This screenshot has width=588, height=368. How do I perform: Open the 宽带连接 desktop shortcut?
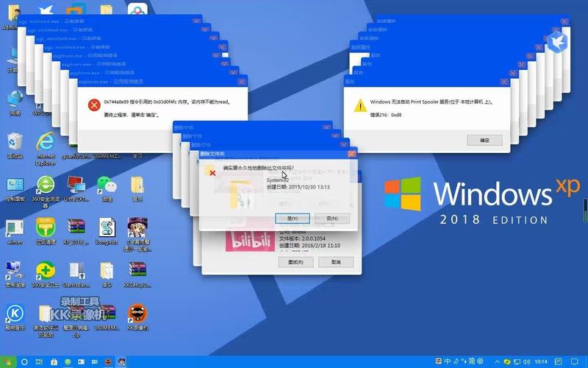[15, 275]
